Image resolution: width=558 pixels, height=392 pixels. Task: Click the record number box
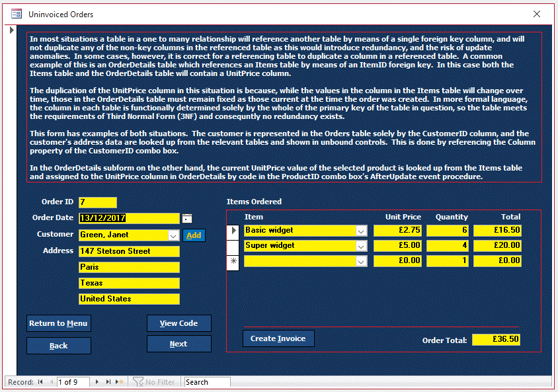73,382
